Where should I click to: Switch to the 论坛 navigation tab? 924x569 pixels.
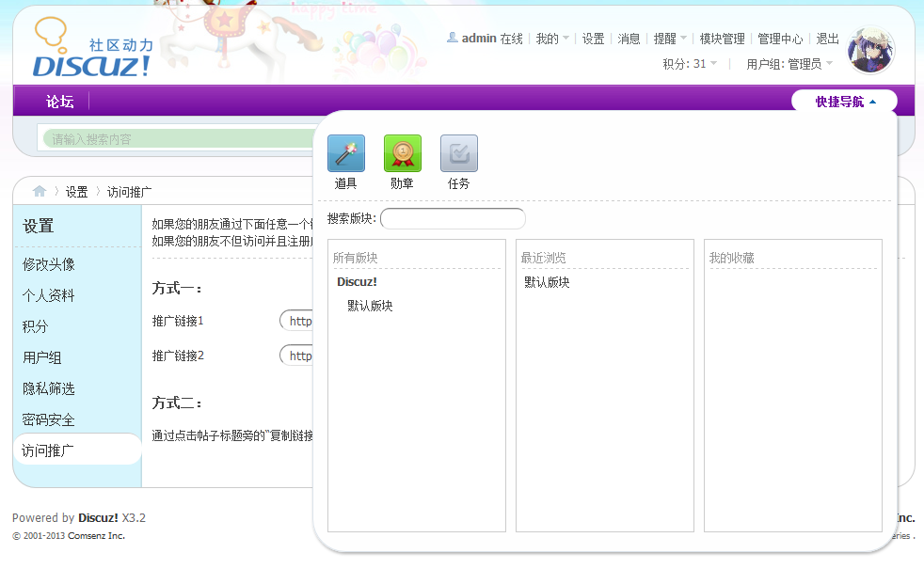pyautogui.click(x=60, y=102)
